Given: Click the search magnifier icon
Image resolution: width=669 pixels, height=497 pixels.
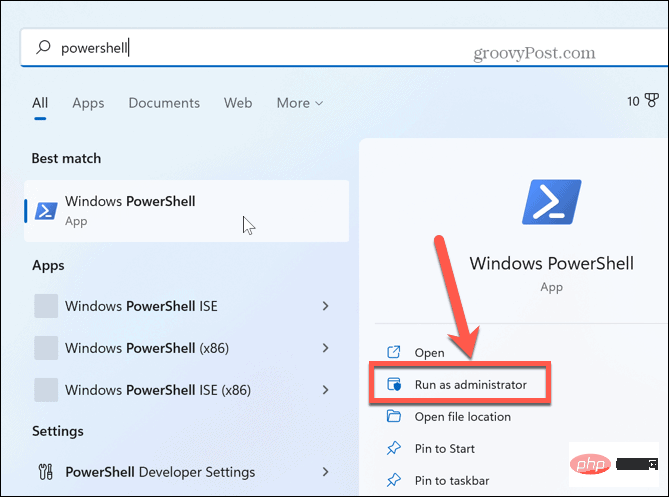Looking at the screenshot, I should click(x=43, y=47).
